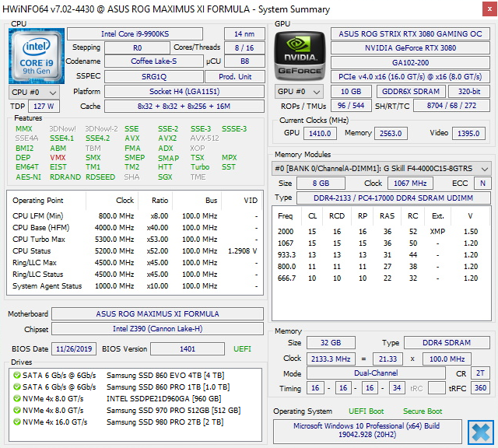Viewport: 498px width, 448px height.
Task: Click the Dual-Channel mode field
Action: [x=376, y=373]
